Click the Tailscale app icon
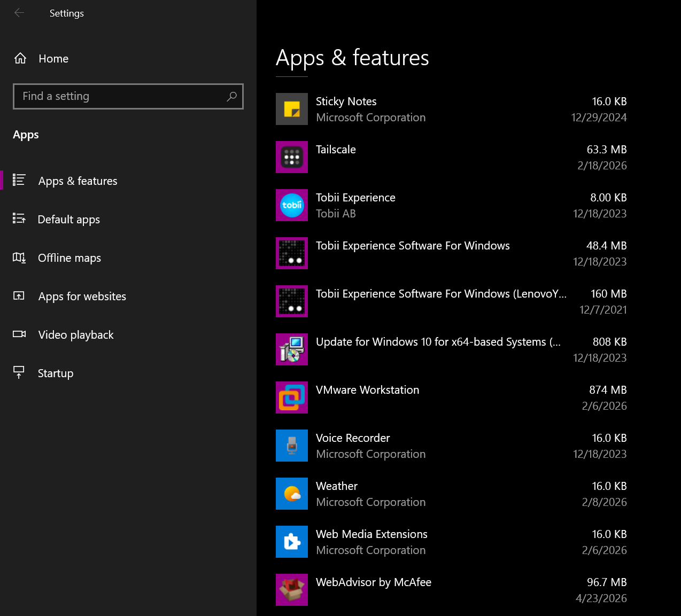 point(291,157)
